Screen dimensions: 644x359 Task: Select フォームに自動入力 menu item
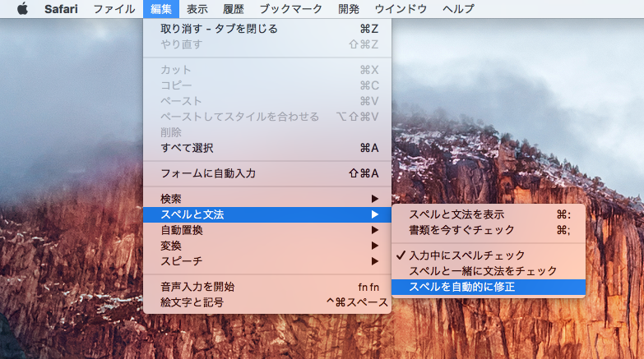click(x=267, y=173)
